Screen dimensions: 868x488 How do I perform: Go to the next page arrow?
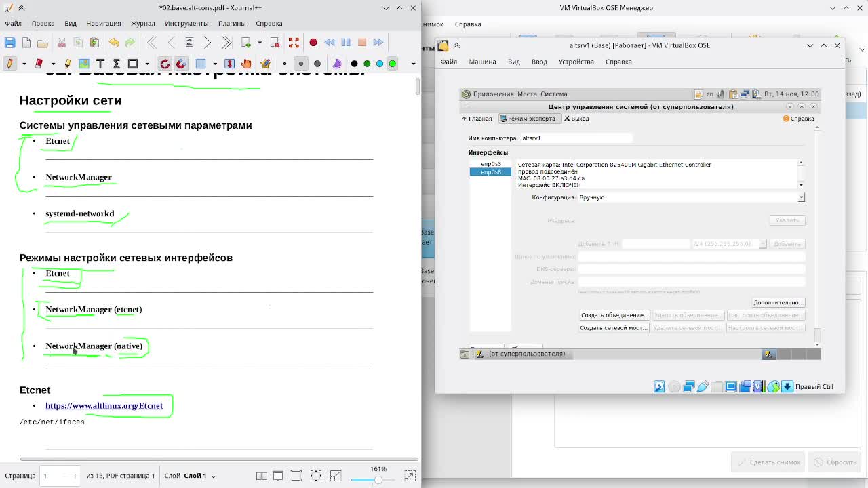(208, 43)
